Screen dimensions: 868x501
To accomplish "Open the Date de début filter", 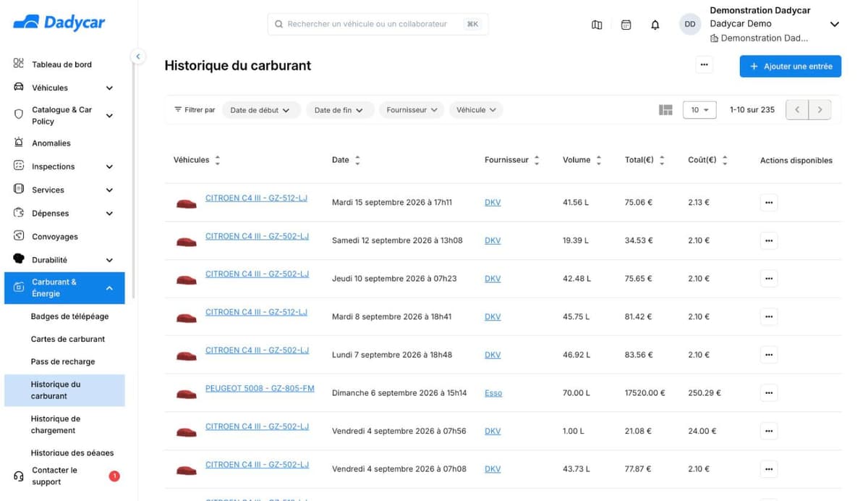I will (x=260, y=110).
